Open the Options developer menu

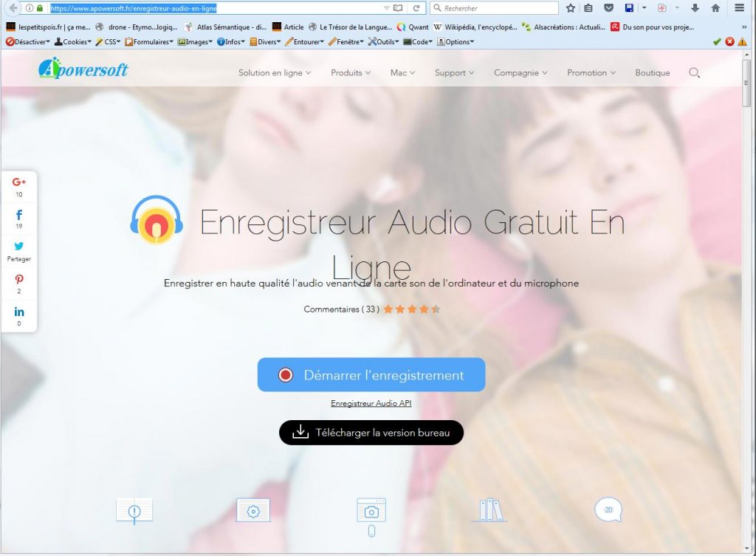click(456, 41)
